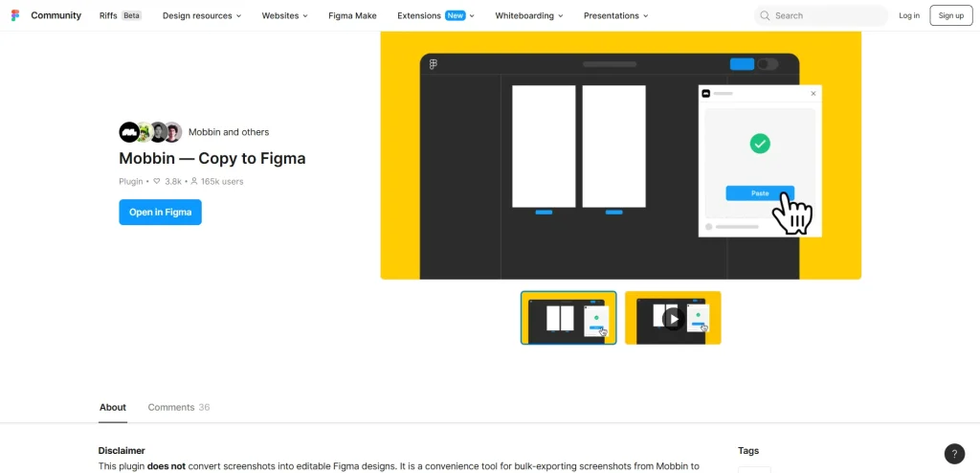
Task: Click the Beta badge beside Riffs
Action: [x=131, y=15]
